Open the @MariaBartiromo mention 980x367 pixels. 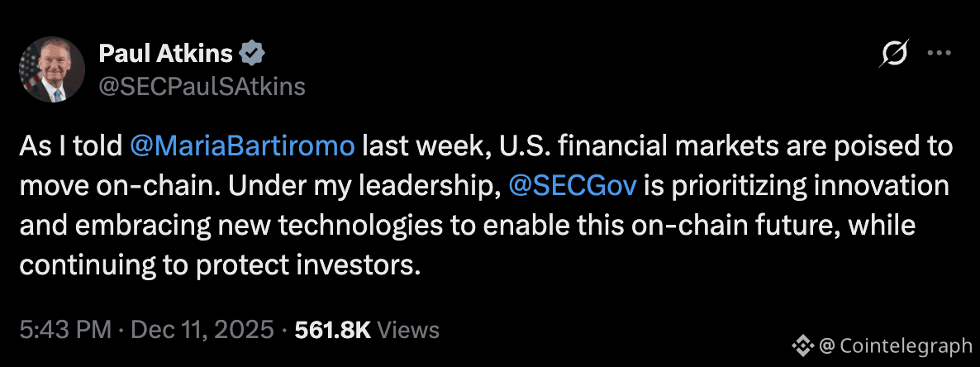243,145
